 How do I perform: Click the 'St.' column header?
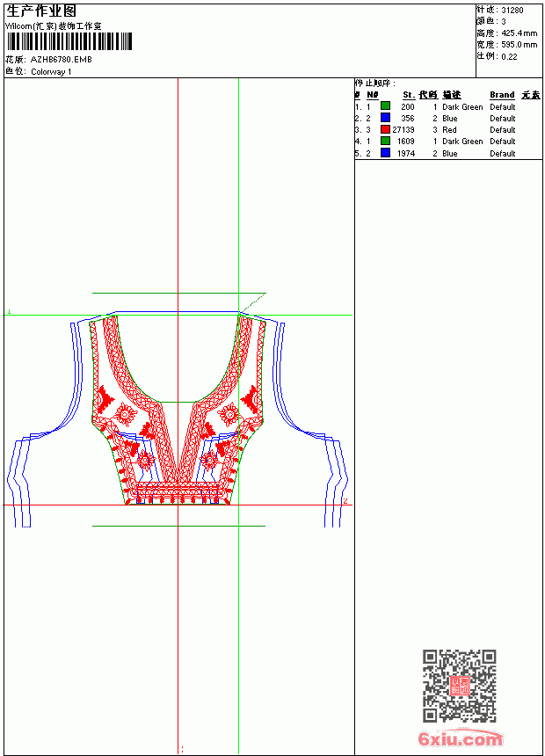point(409,95)
